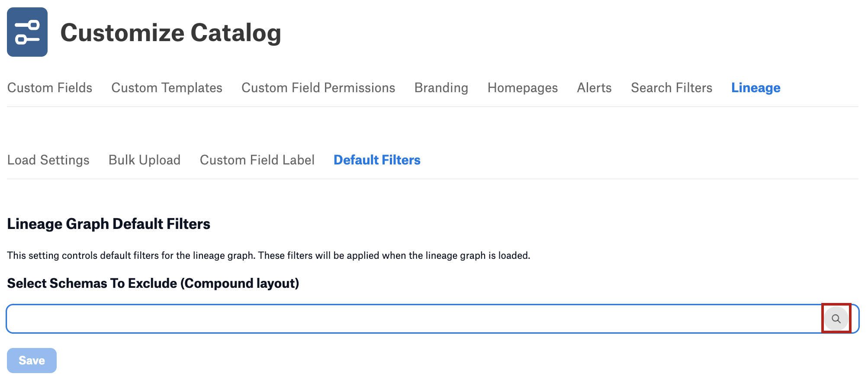
Task: Select the Homepages tab
Action: pos(522,88)
